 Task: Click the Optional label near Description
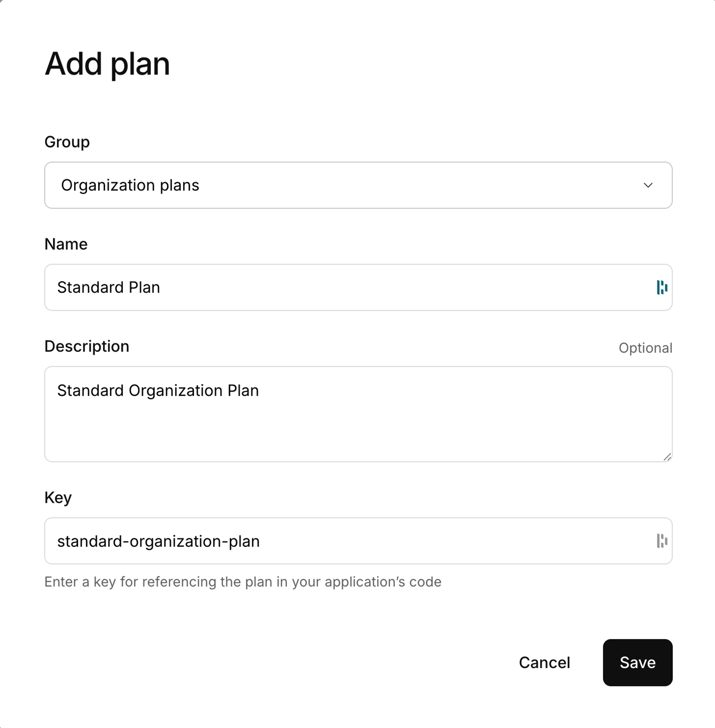pos(645,348)
